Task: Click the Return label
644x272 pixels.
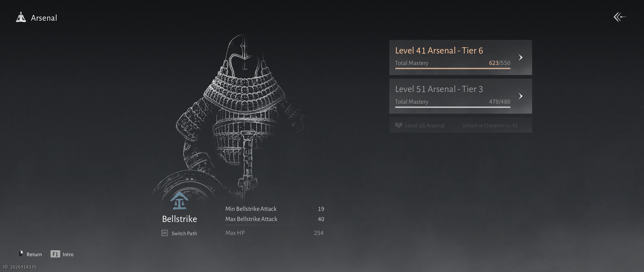Action: pos(34,254)
